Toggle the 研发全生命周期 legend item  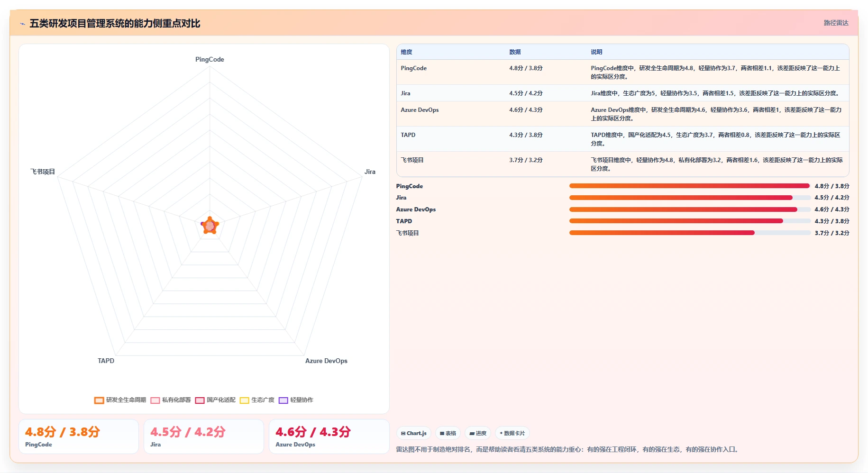(x=120, y=400)
